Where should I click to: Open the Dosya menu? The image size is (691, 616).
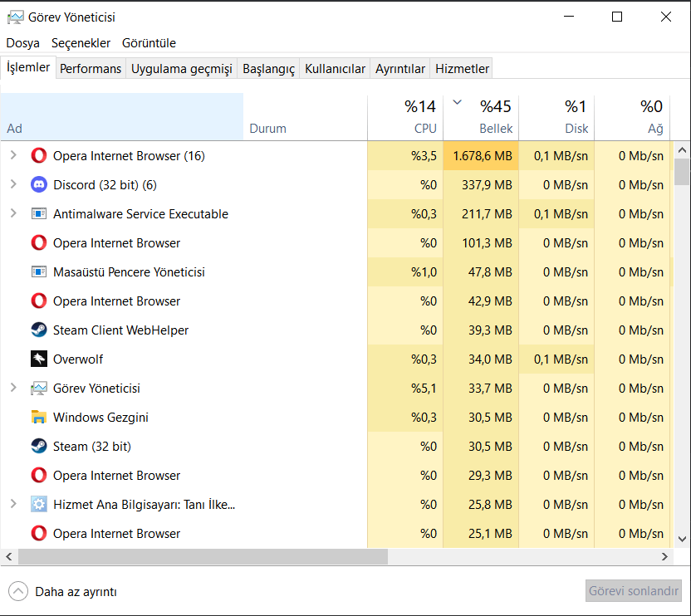(x=23, y=43)
